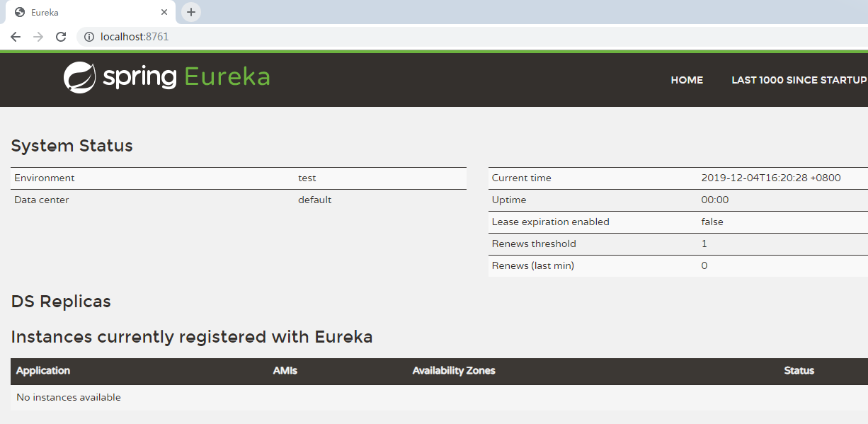Screen dimensions: 868x424
Task: Click the 'No instances available' row
Action: pyautogui.click(x=439, y=397)
